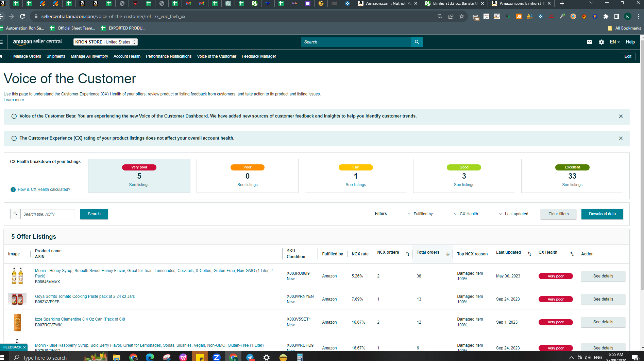The height and width of the screenshot is (361, 644).
Task: Switch to the Amazon.com Nutrioli tab
Action: [388, 3]
